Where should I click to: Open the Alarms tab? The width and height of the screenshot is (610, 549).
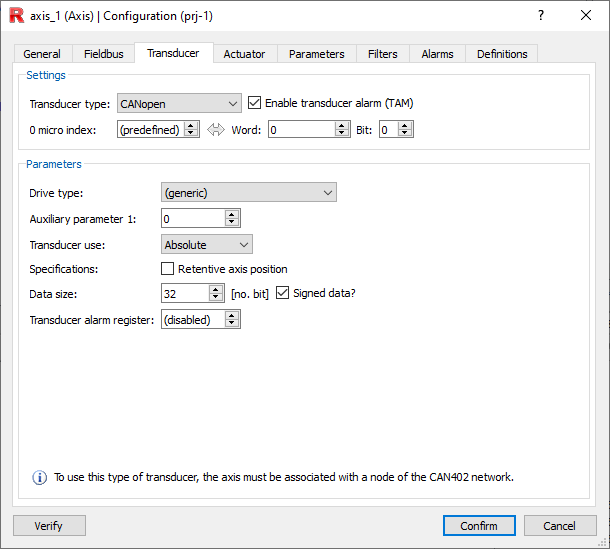click(x=438, y=54)
